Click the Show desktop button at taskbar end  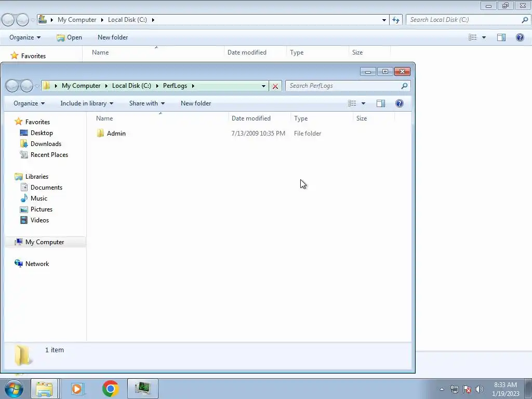point(528,389)
